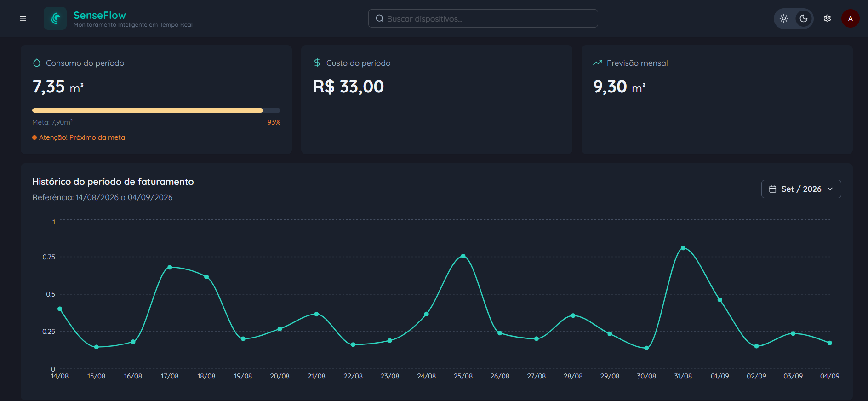This screenshot has height=401, width=868.
Task: Click the calendar icon in period selector
Action: [773, 189]
